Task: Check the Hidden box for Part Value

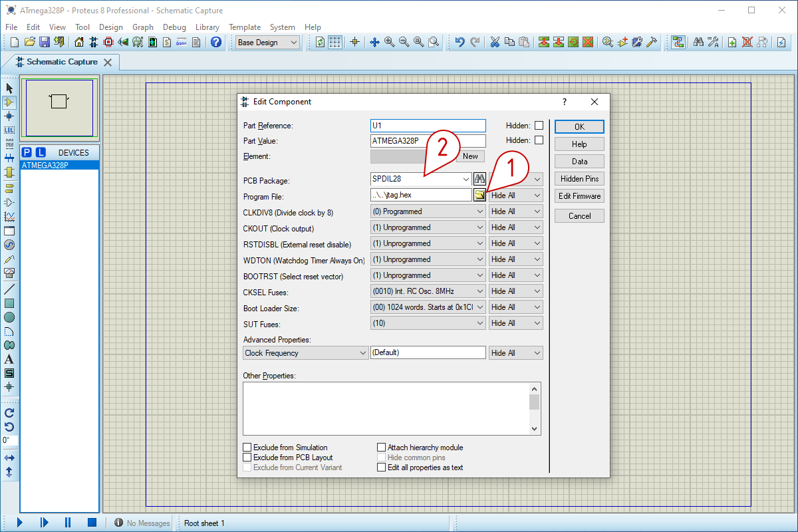Action: pos(539,140)
